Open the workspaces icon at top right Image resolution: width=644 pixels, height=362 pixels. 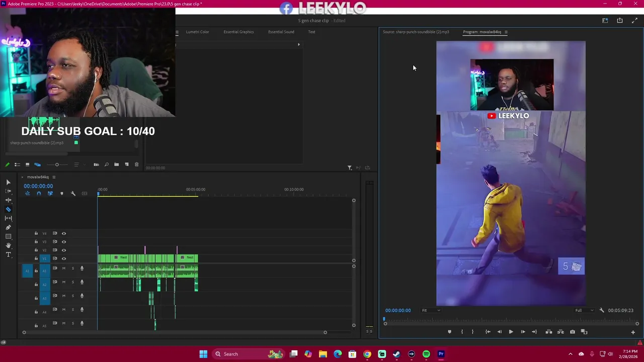605,21
